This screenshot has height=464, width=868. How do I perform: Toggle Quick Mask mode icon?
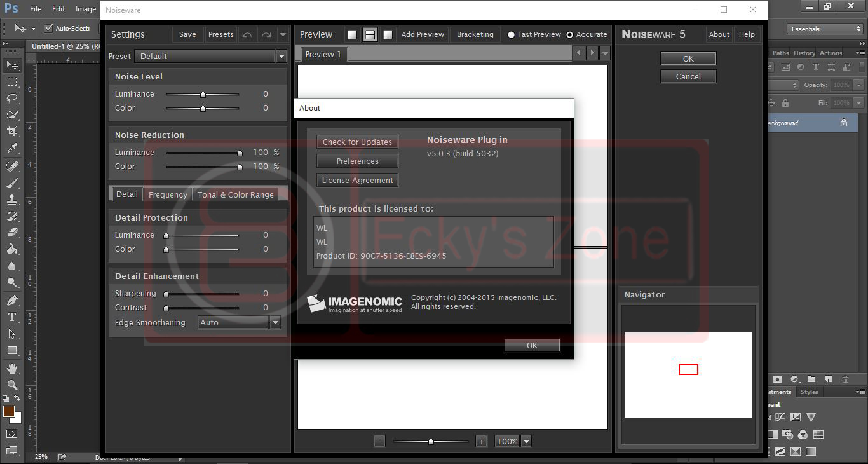click(x=12, y=434)
